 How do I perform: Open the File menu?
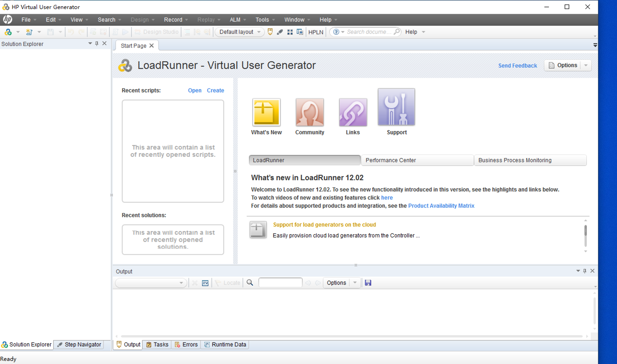pyautogui.click(x=28, y=20)
